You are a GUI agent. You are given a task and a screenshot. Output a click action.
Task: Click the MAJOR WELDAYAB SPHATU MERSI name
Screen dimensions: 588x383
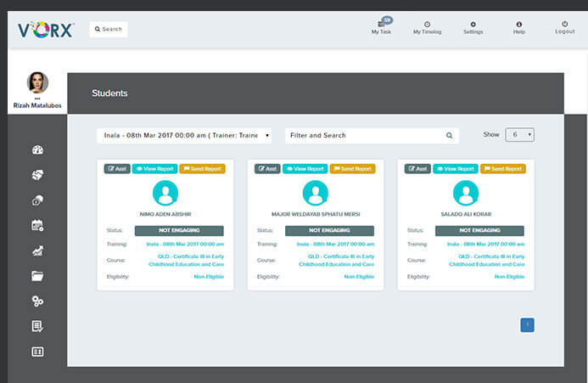(316, 214)
